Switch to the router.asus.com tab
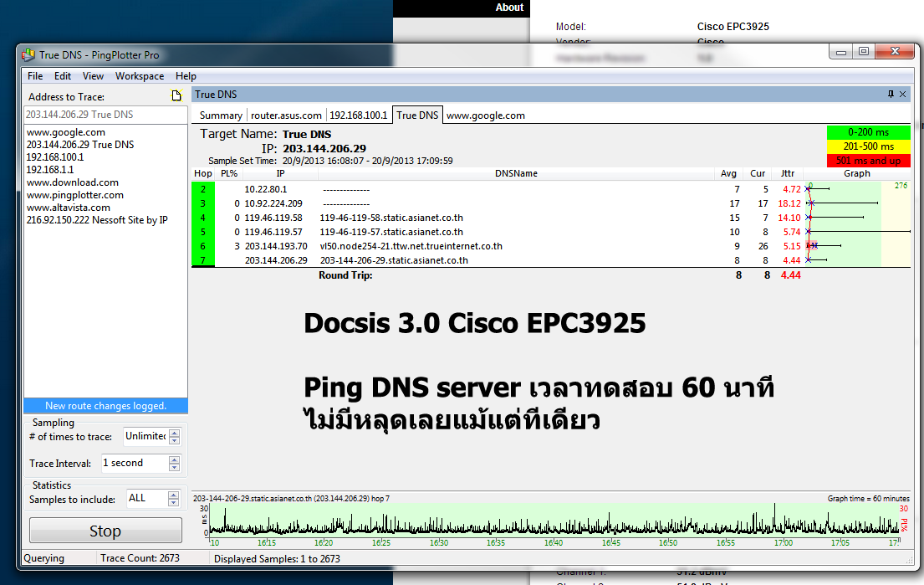 click(x=286, y=115)
